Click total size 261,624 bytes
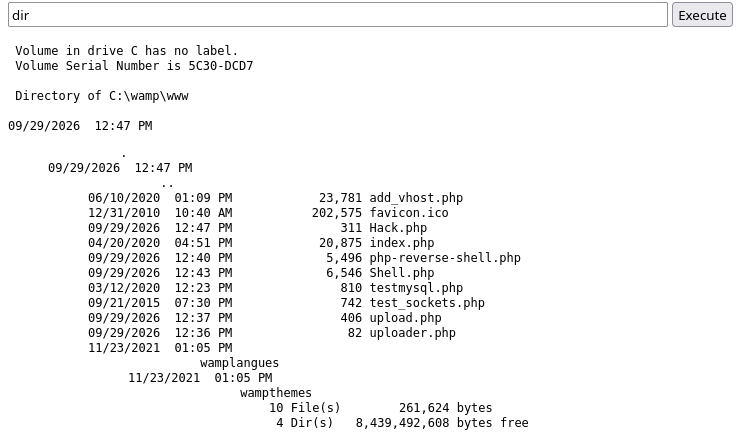 pos(446,408)
